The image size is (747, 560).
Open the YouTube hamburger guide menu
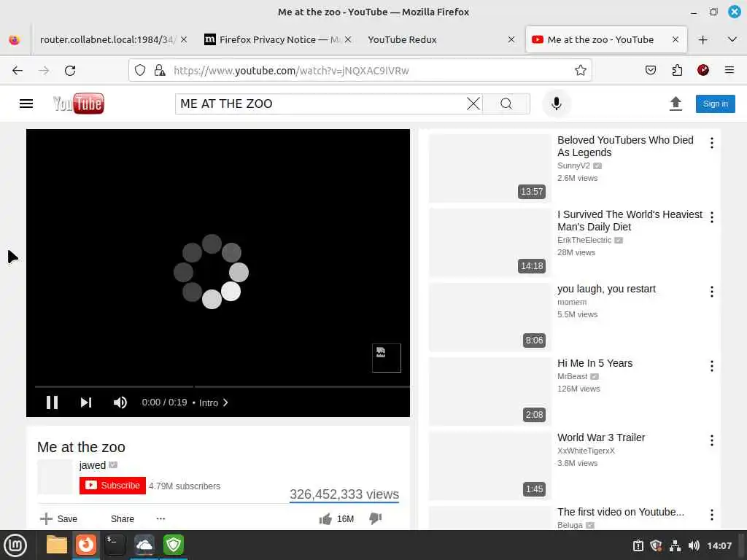tap(26, 104)
